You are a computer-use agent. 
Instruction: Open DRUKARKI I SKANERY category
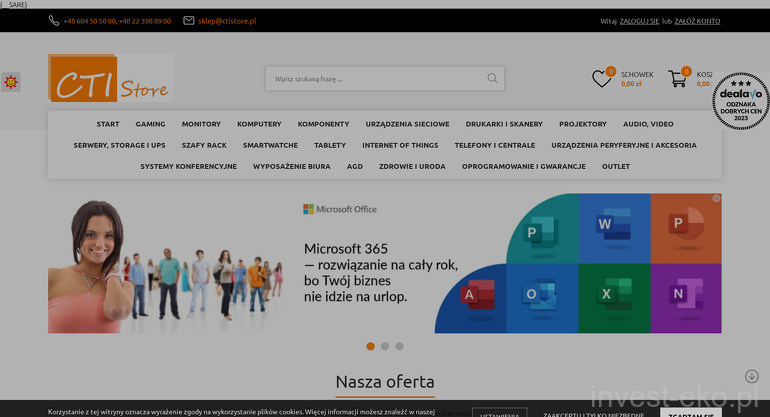pyautogui.click(x=504, y=124)
